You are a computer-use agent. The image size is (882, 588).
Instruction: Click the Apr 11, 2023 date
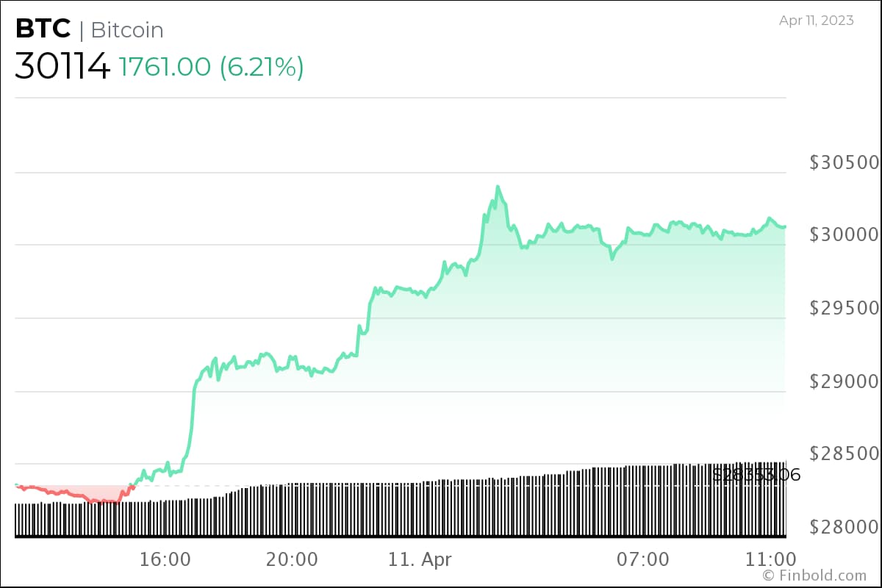pos(816,21)
